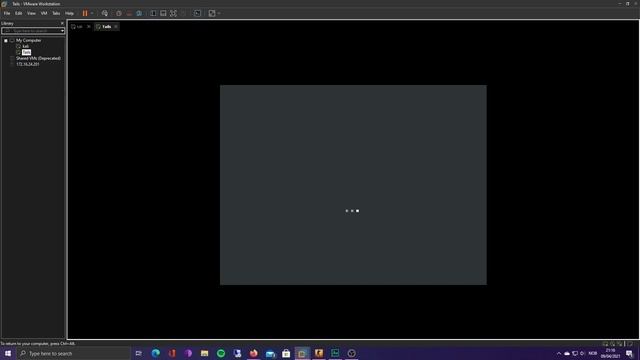
Task: Open the snapshot manager
Action: (x=139, y=13)
